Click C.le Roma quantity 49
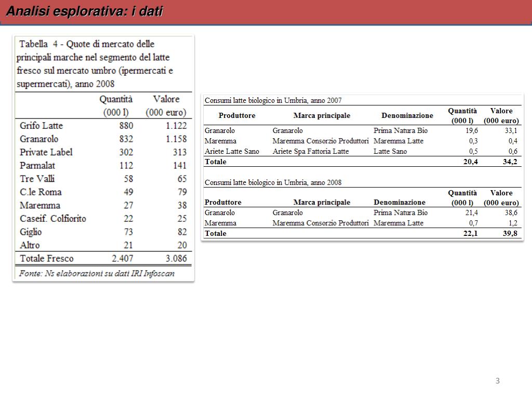Screen dimensions: 532x399 [x=129, y=192]
